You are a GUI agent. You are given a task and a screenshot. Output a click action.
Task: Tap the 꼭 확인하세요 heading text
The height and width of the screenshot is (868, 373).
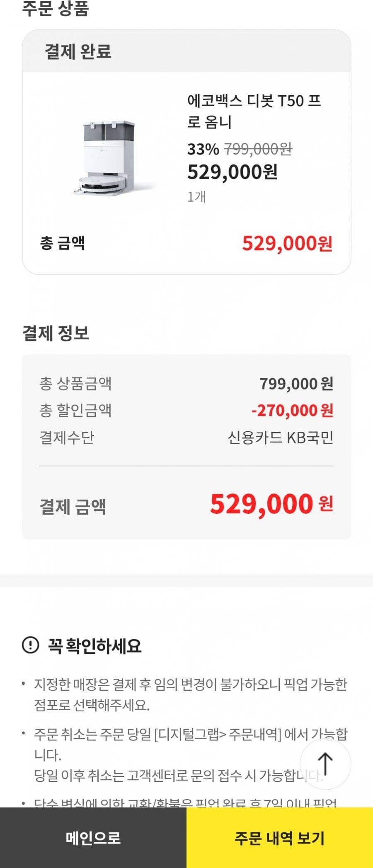click(94, 646)
